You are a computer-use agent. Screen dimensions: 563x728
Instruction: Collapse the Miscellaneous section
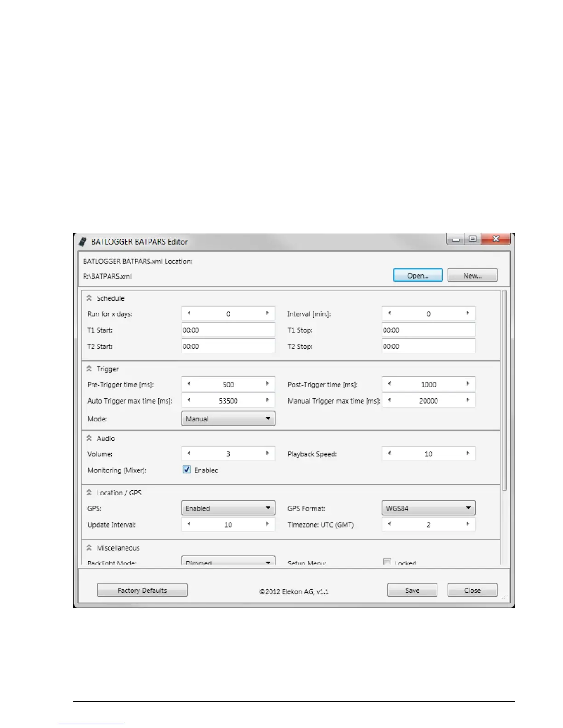89,547
